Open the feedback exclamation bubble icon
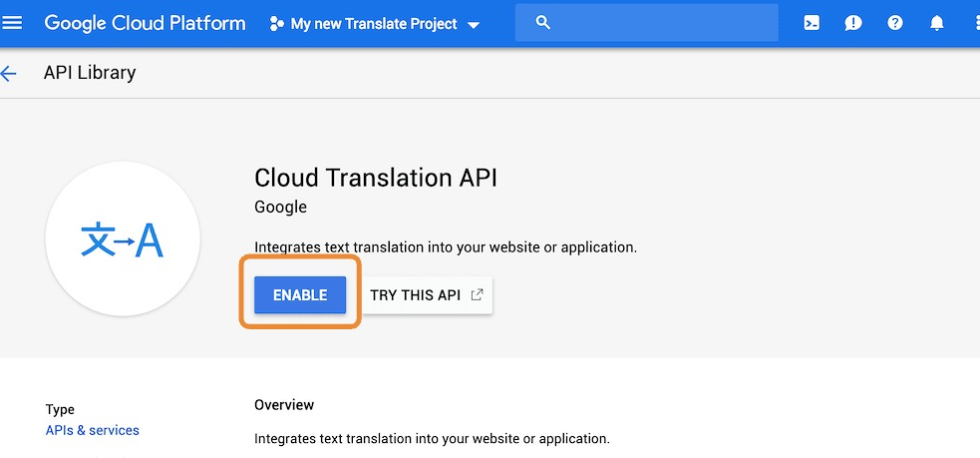The width and height of the screenshot is (980, 458). pyautogui.click(x=853, y=23)
